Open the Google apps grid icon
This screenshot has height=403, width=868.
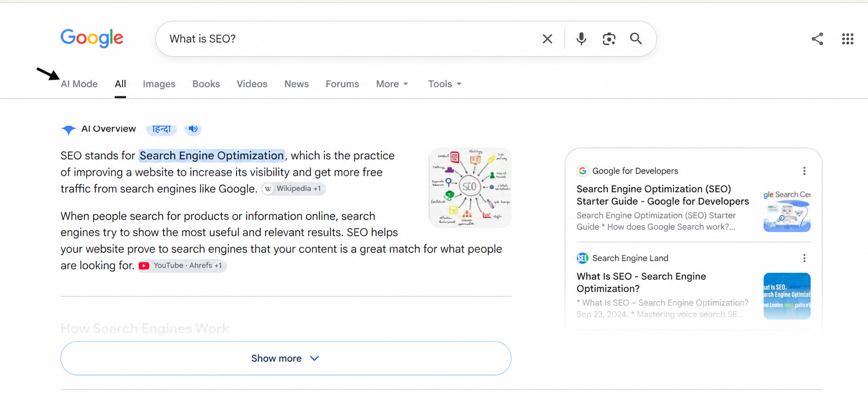coord(848,39)
